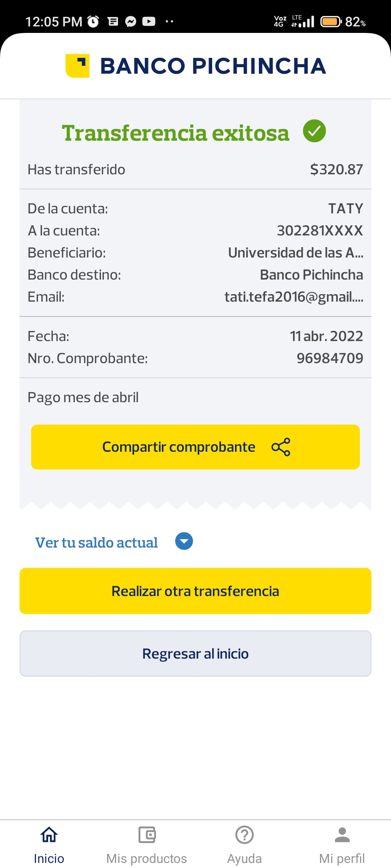Tap the Regresar al inicio button
Image resolution: width=391 pixels, height=868 pixels.
195,654
